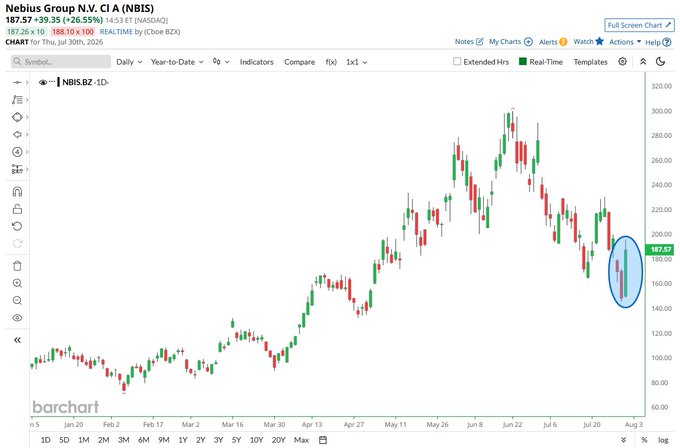Toggle log scale button
This screenshot has height=448, width=680.
(x=663, y=440)
